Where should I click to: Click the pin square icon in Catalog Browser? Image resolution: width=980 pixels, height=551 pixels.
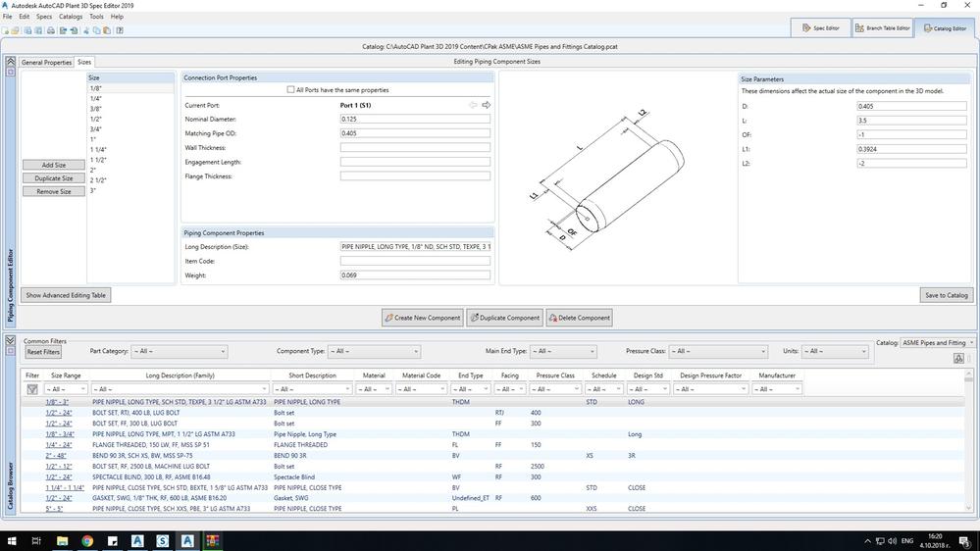point(11,351)
